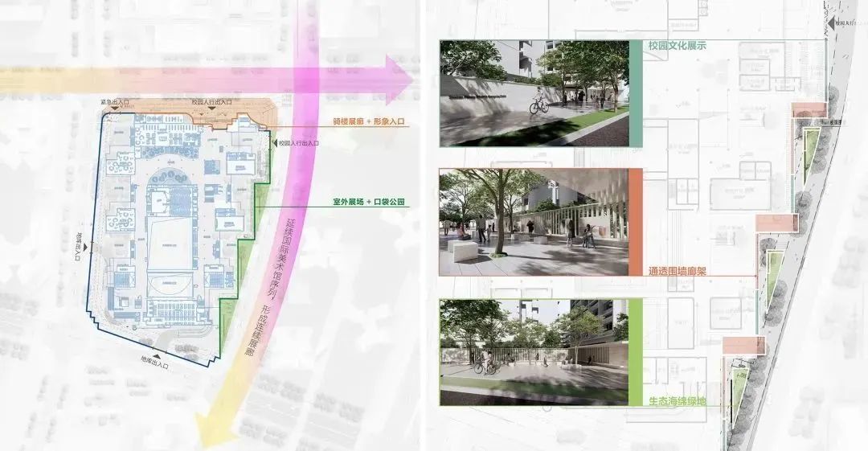Open the bottom fence and greenery rendering
Viewport: 868px width, 451px height.
[534, 351]
